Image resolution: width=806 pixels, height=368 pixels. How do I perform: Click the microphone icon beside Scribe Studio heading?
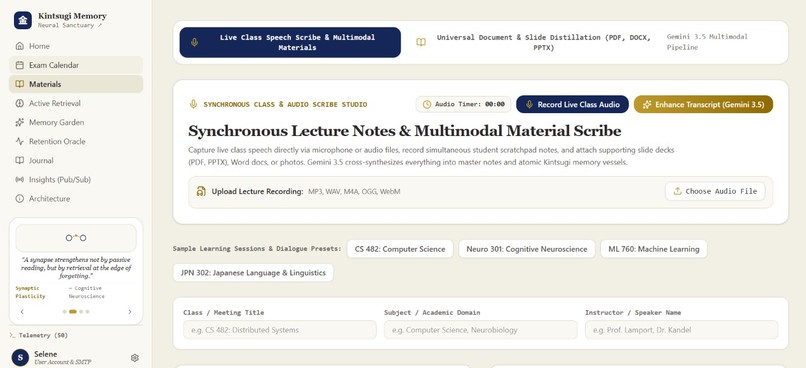pyautogui.click(x=193, y=104)
